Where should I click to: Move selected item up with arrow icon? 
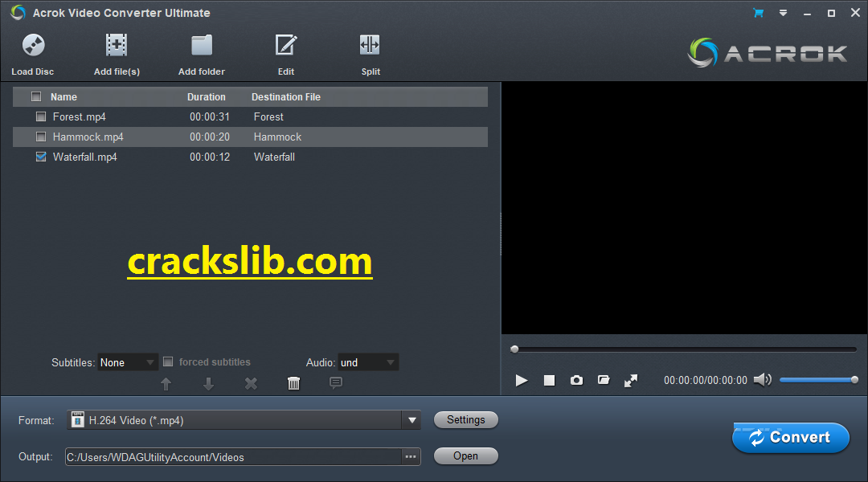point(166,383)
